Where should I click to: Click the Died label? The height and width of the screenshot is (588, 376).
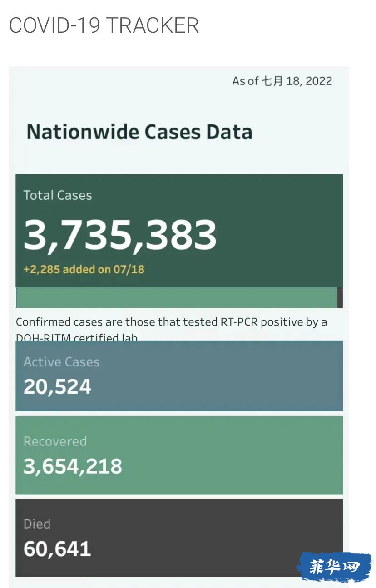37,524
